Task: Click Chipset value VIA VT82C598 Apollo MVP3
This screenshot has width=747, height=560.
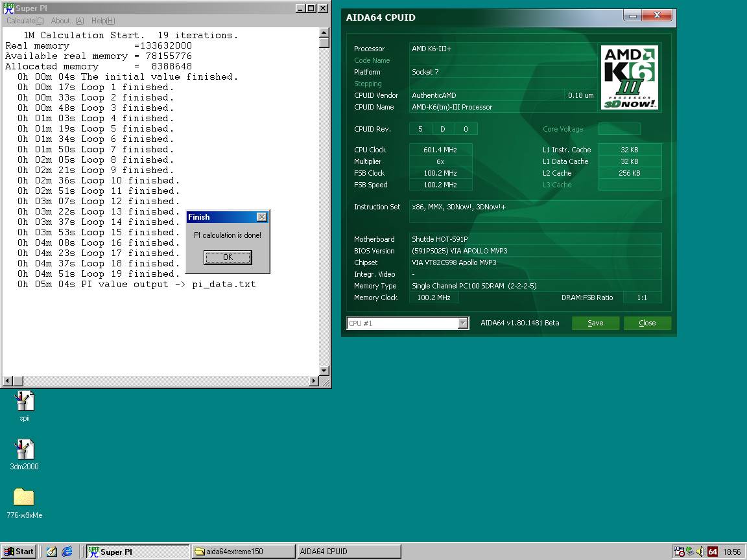Action: [x=454, y=262]
